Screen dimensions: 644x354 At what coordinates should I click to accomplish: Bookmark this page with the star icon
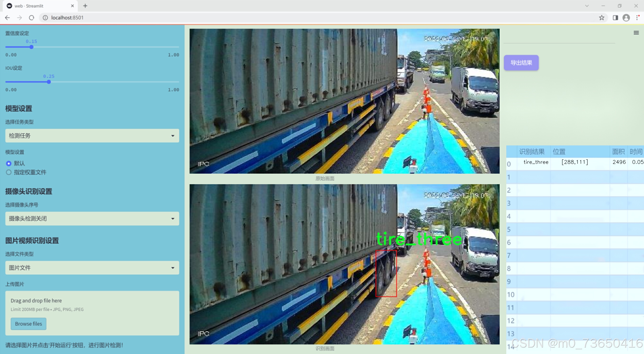[x=601, y=18]
